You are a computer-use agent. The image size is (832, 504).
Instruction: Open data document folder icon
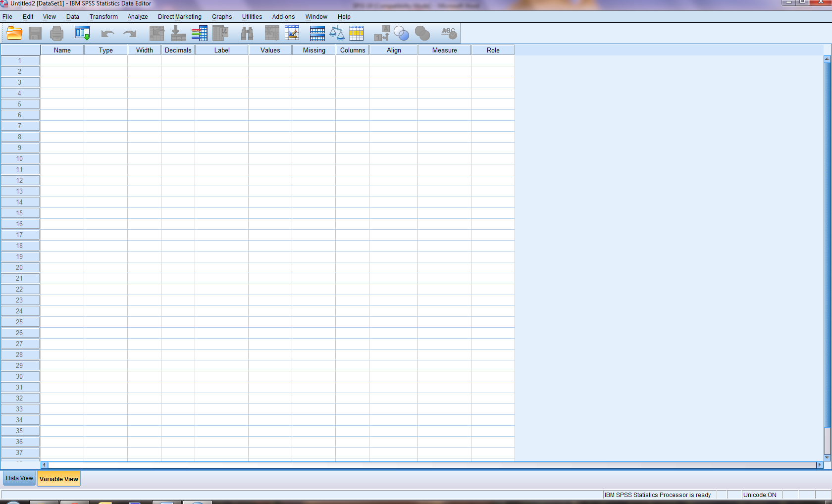(x=14, y=33)
